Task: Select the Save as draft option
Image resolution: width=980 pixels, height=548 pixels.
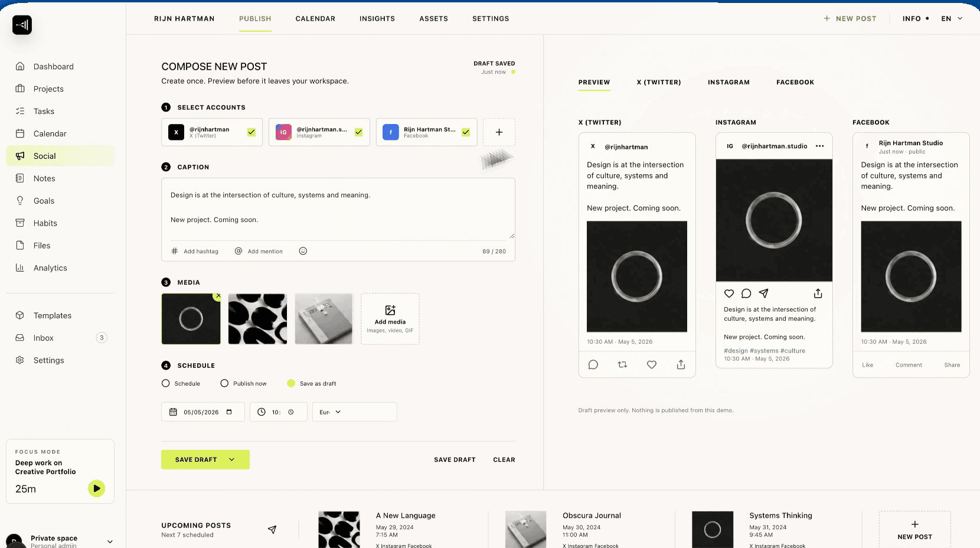Action: 312,384
